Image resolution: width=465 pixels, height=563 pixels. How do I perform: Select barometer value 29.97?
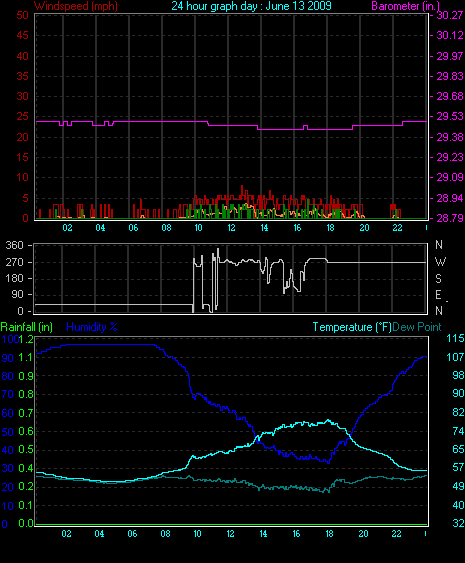click(449, 56)
